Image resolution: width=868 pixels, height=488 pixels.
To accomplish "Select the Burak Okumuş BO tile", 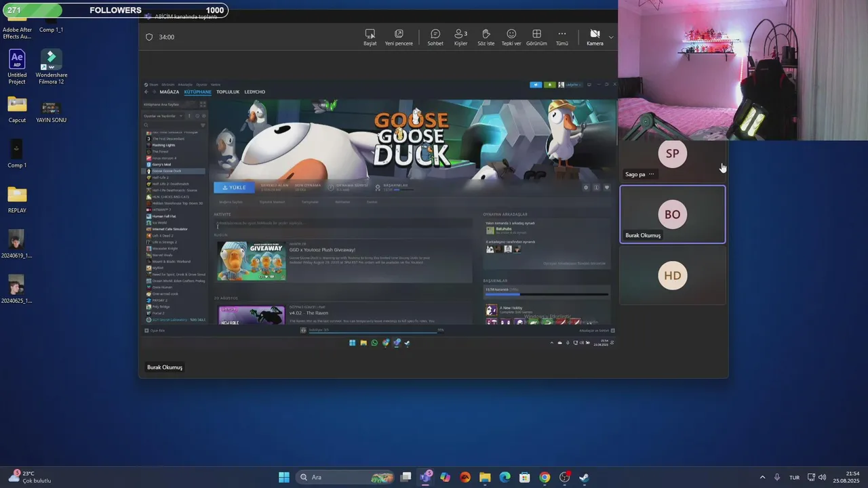I will [672, 214].
